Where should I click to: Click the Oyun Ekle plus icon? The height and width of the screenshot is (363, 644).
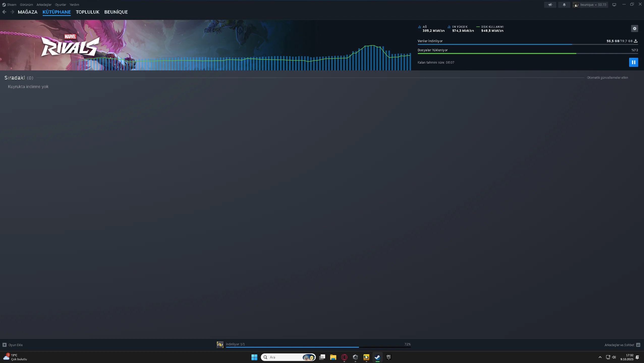point(4,345)
